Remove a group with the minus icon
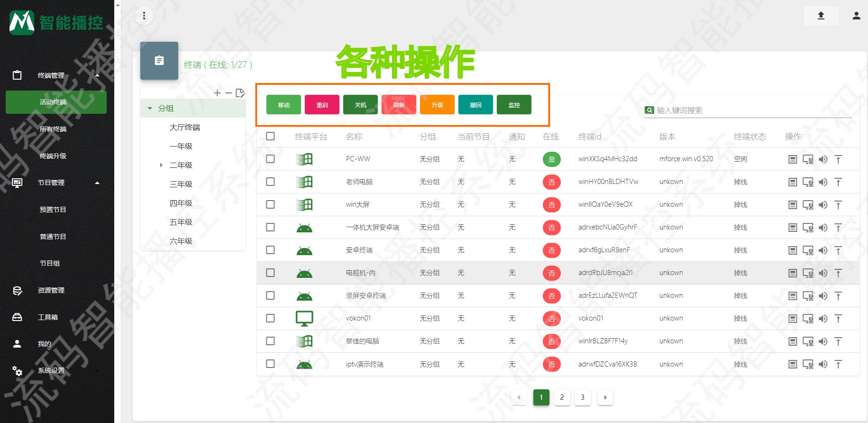The image size is (868, 423). tap(228, 93)
